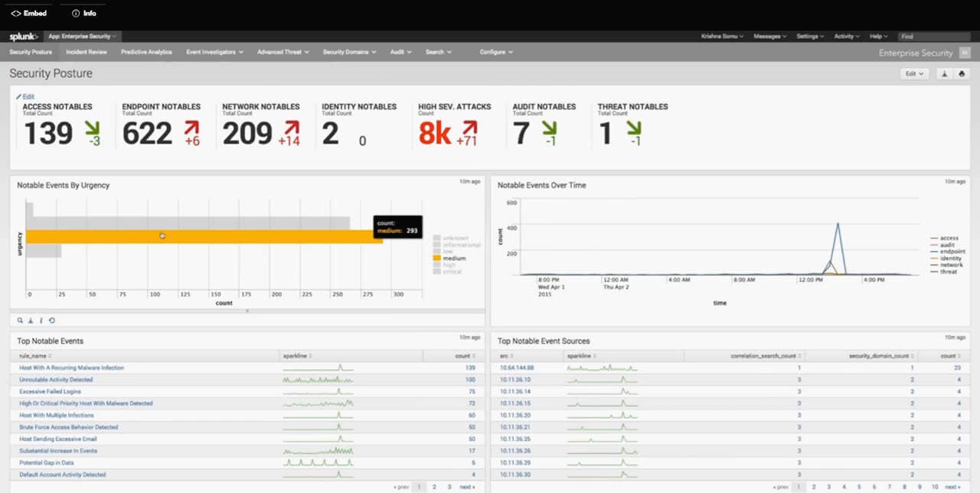Screen dimensions: 980x493
Task: Click the red arrow for High Sev. Attacks
Action: coord(469,128)
